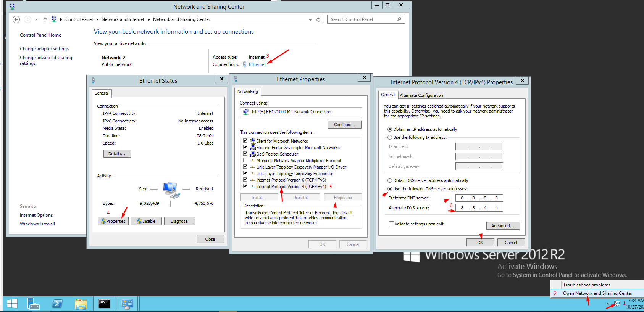
Task: Click the Back arrow in Network and Sharing Center
Action: [x=16, y=19]
